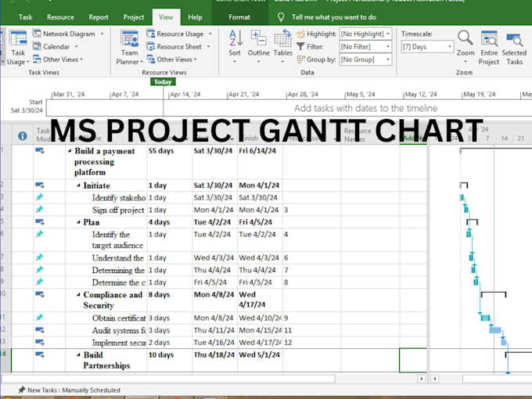Click auto-schedule icon for Initiate row
532x399 pixels.
(40, 185)
